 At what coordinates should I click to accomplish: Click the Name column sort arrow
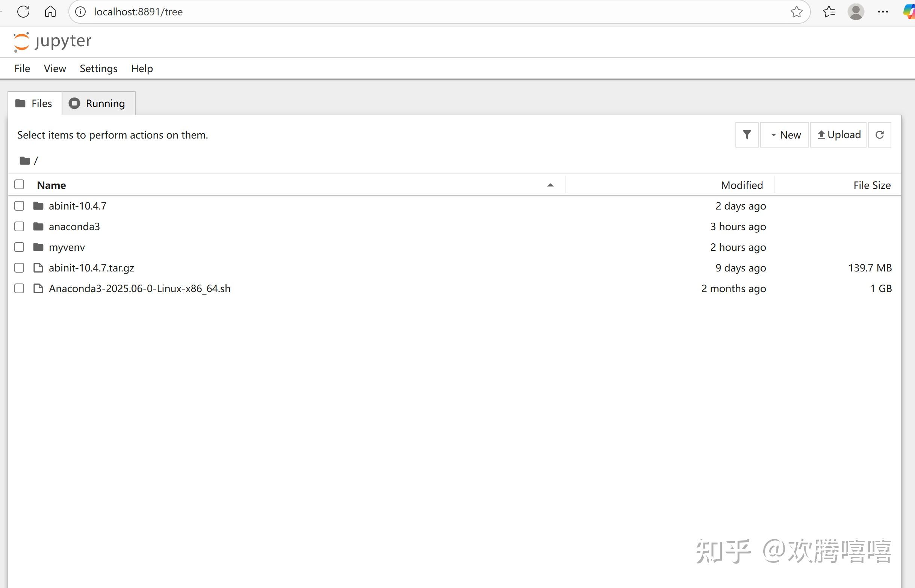click(x=550, y=184)
